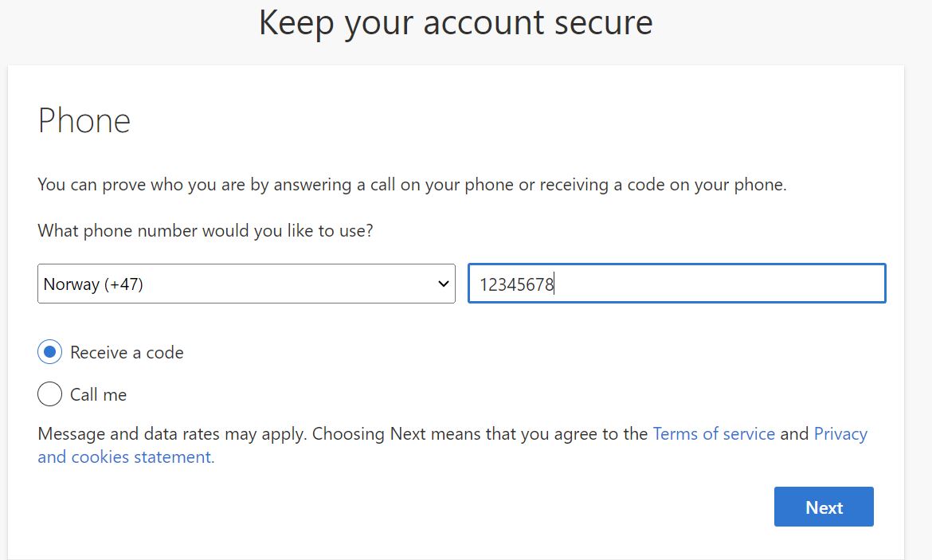932x560 pixels.
Task: Click the "You can prove who you are" description
Action: (412, 186)
